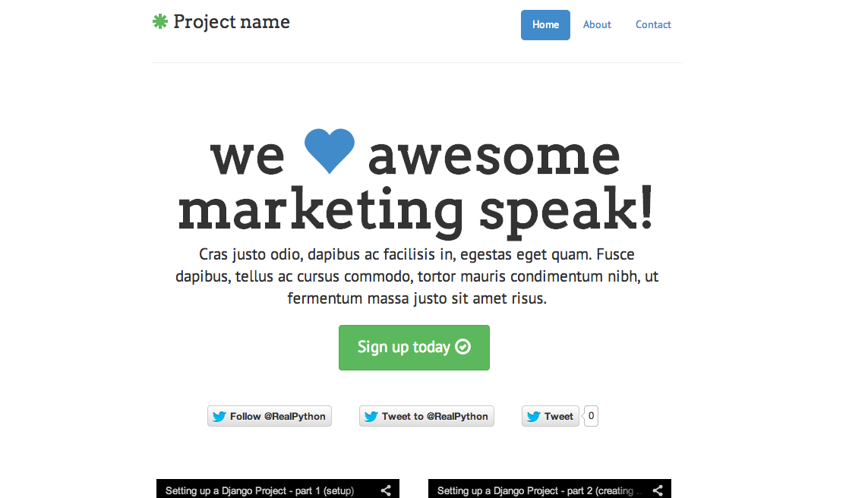Go to the About page
The height and width of the screenshot is (498, 868).
click(x=597, y=25)
